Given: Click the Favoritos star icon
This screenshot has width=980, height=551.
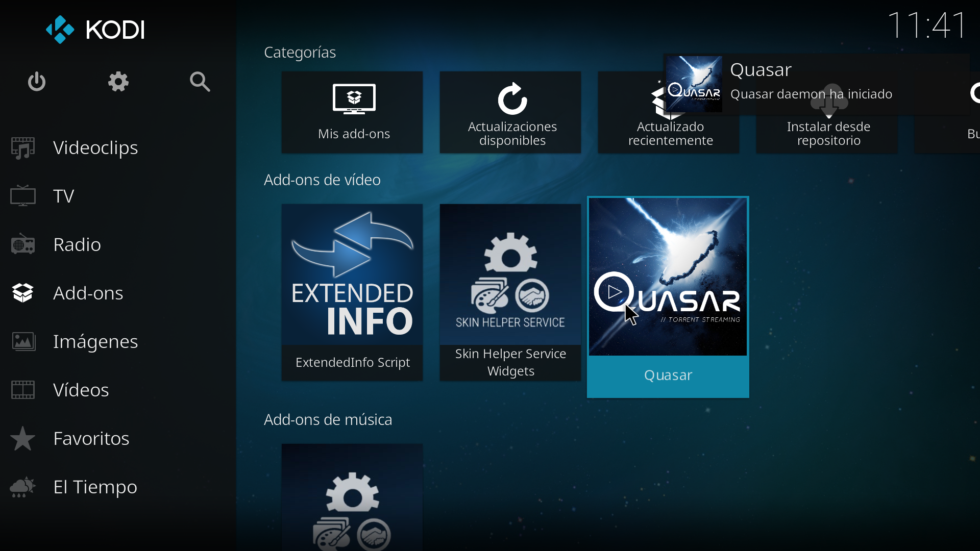Looking at the screenshot, I should click(x=23, y=438).
